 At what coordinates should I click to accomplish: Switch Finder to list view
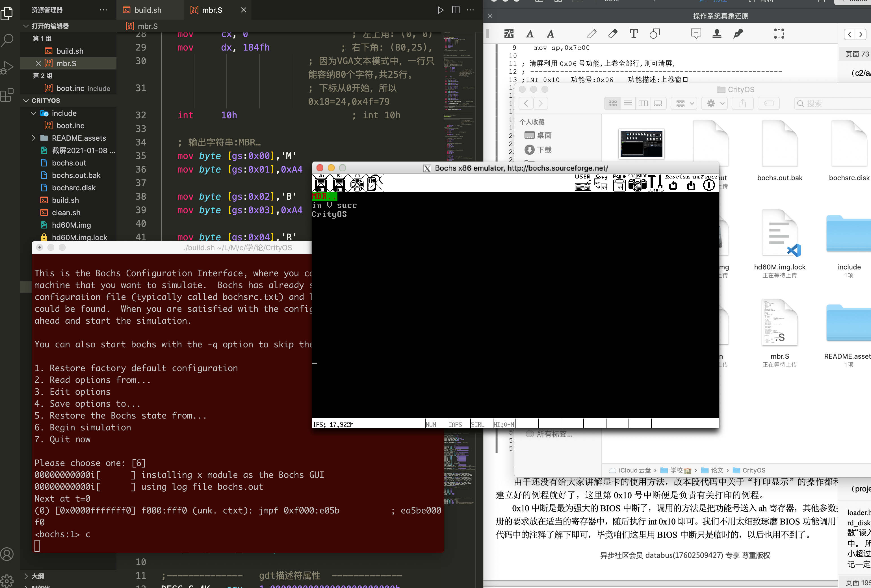(x=628, y=103)
